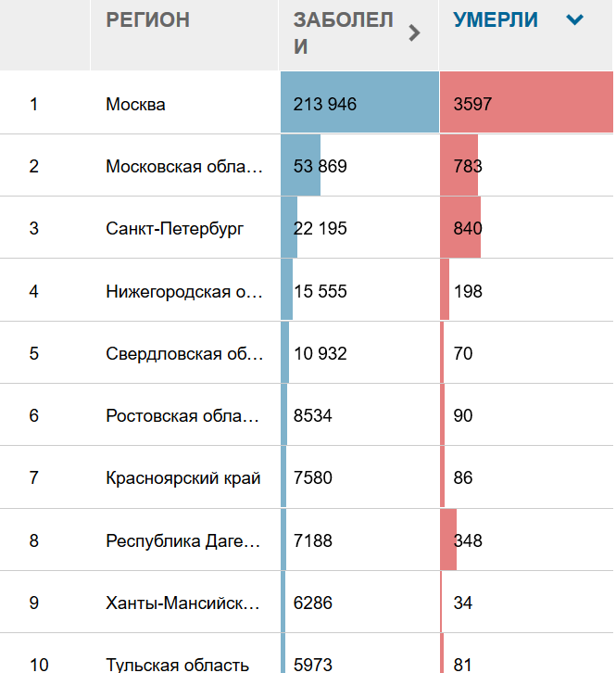Toggle sort arrow beside УМЕРЛИ header

point(574,19)
